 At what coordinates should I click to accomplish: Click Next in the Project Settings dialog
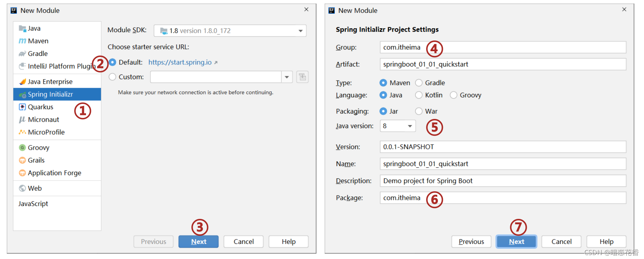click(x=516, y=241)
